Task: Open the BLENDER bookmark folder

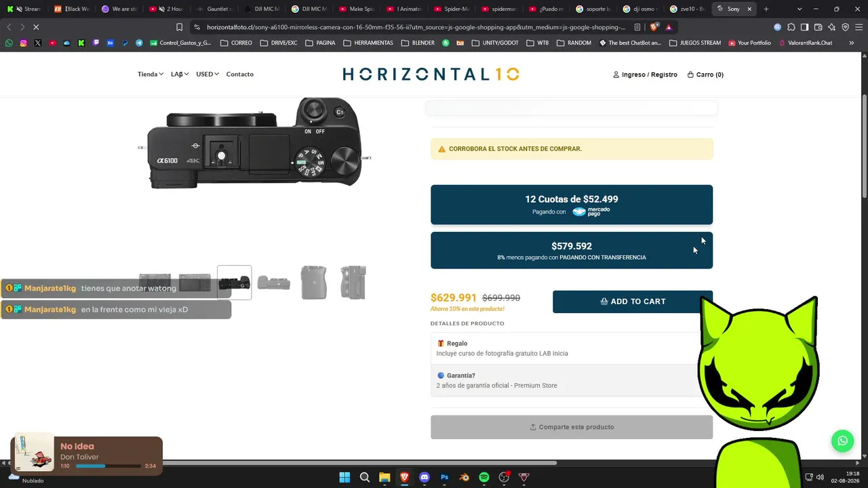Action: [418, 43]
